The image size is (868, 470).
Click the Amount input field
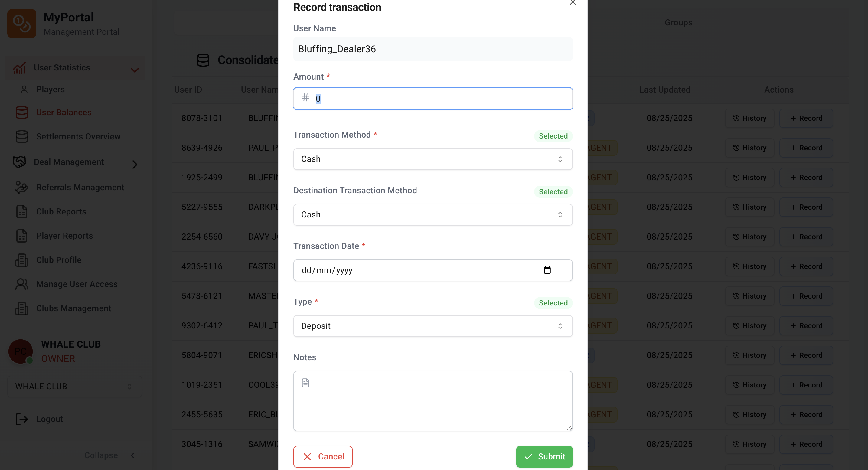pyautogui.click(x=433, y=98)
